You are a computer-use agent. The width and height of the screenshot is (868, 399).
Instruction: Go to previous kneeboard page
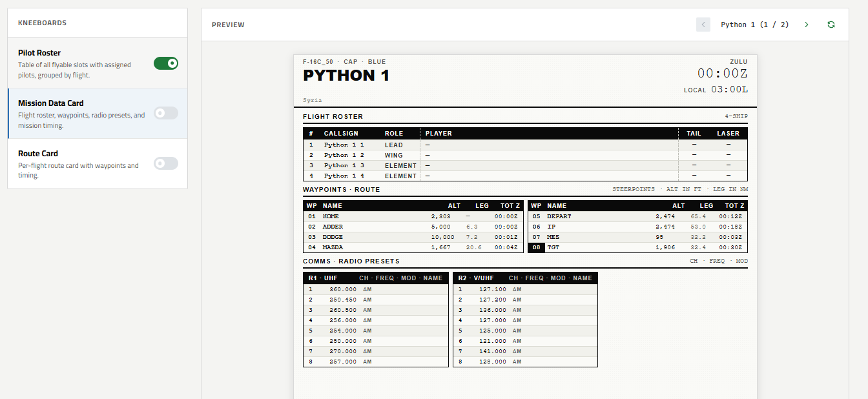pyautogui.click(x=703, y=25)
